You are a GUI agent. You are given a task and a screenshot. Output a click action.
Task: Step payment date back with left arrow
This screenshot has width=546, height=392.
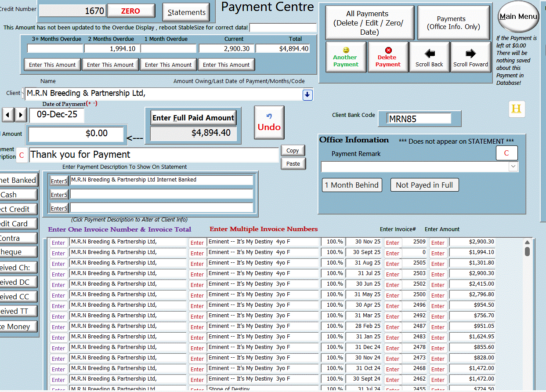pos(8,115)
